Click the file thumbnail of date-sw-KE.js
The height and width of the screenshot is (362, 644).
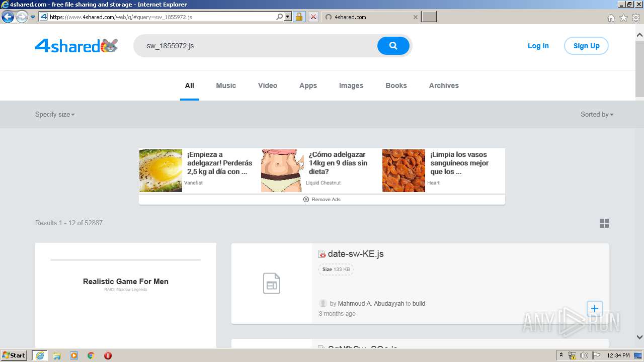tap(272, 284)
